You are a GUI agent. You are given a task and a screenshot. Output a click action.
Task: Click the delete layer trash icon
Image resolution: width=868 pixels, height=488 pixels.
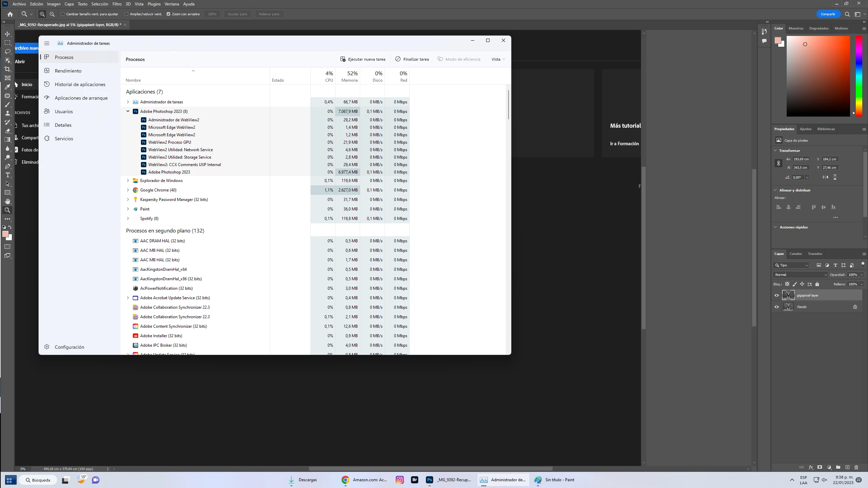coord(856,467)
